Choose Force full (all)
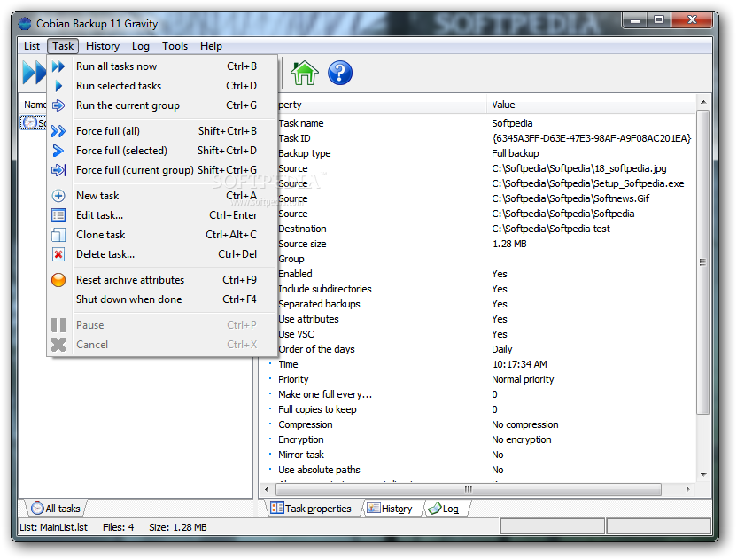The width and height of the screenshot is (737, 560). [162, 131]
